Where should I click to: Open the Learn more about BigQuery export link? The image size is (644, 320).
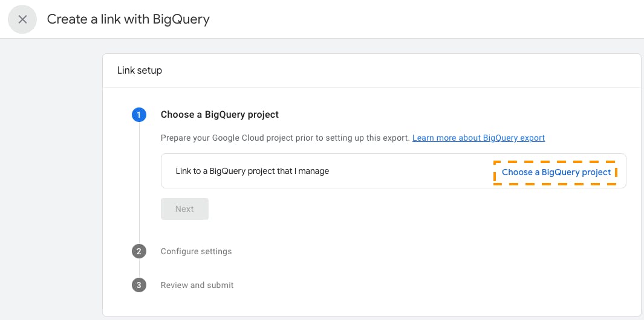tap(478, 138)
